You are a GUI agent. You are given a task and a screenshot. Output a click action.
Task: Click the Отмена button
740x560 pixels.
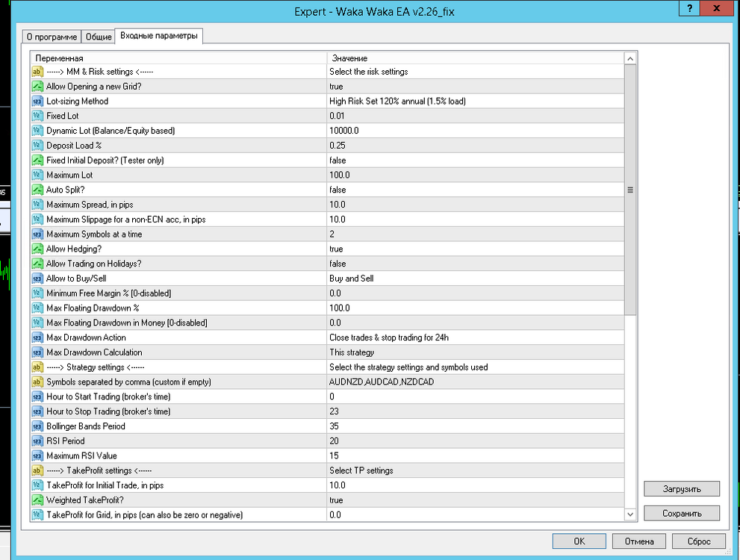coord(639,541)
